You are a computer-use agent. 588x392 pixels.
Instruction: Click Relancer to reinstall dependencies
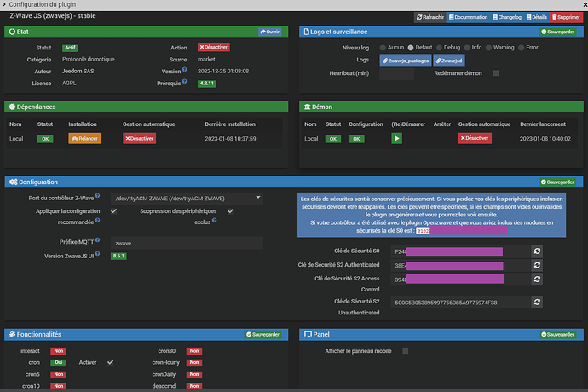[85, 138]
